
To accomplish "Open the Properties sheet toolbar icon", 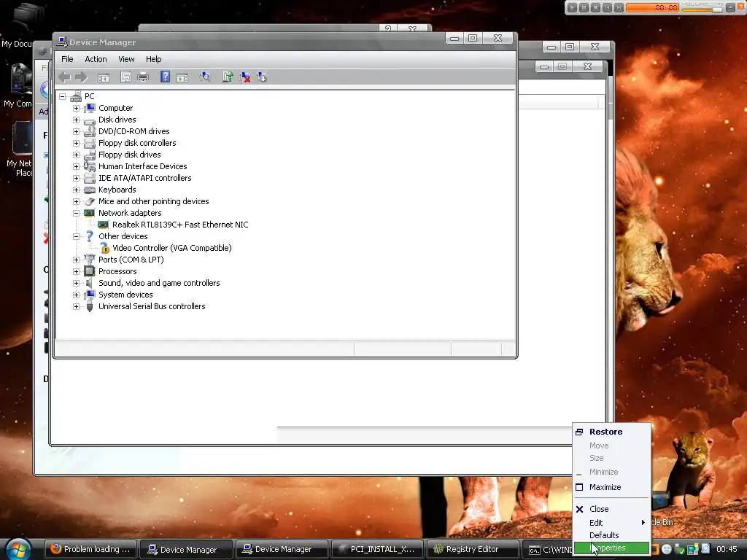I will coord(125,77).
